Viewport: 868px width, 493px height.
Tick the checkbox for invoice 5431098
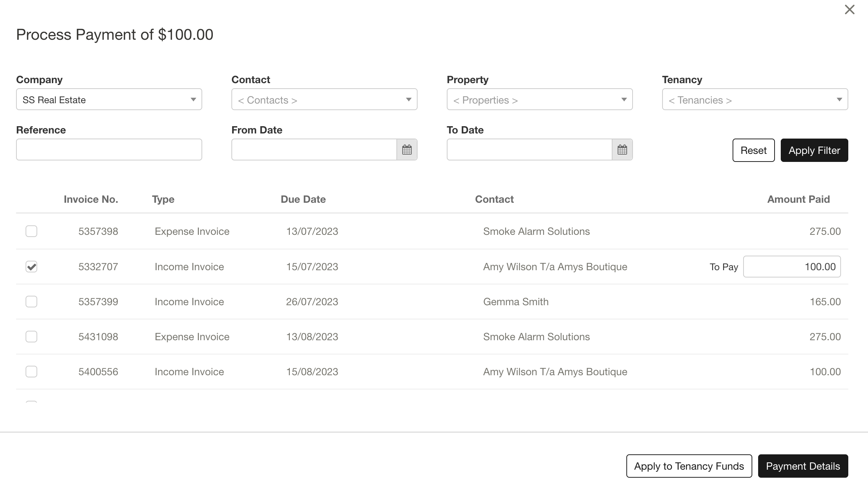click(31, 337)
